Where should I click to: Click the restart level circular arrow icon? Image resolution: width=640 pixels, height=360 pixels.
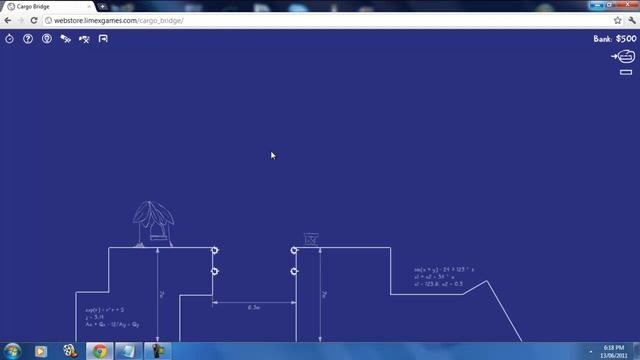pyautogui.click(x=9, y=39)
